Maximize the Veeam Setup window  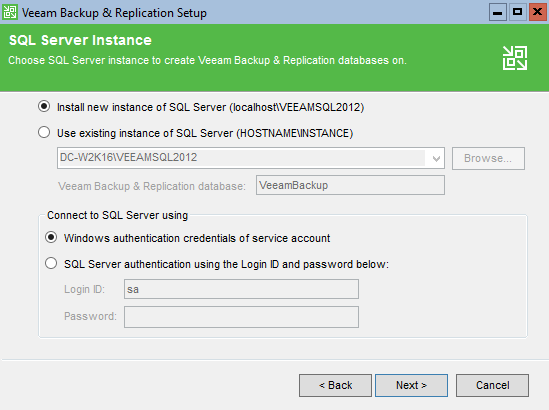[x=517, y=13]
